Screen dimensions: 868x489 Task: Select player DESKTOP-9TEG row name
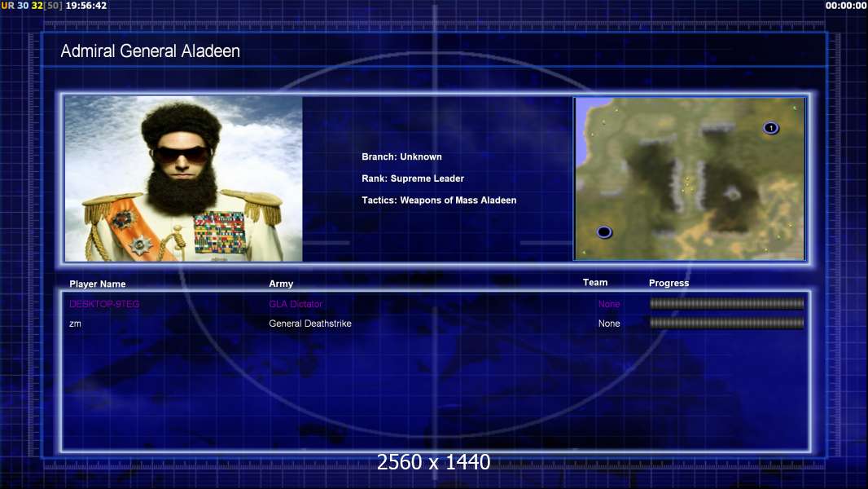click(x=104, y=304)
